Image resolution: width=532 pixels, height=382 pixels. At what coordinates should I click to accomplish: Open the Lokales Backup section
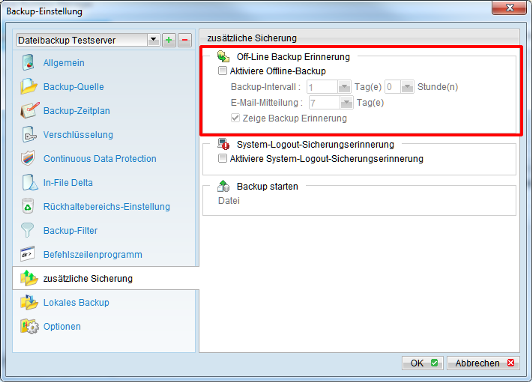click(x=76, y=302)
